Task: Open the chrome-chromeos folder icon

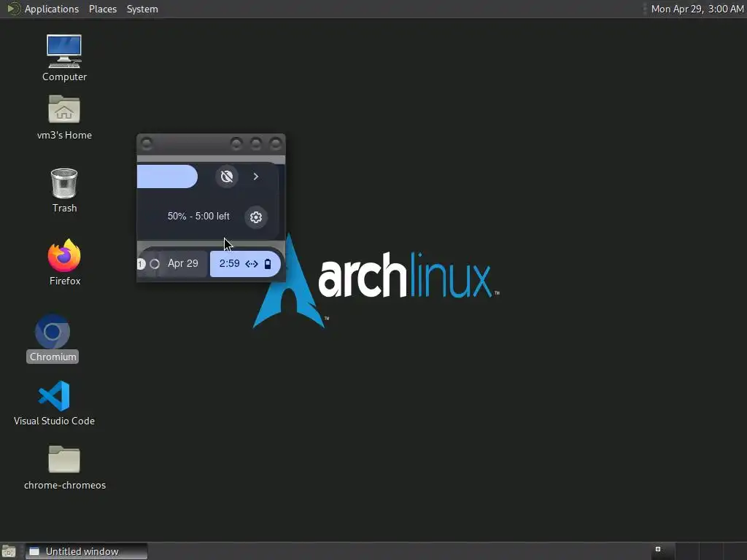Action: tap(64, 467)
